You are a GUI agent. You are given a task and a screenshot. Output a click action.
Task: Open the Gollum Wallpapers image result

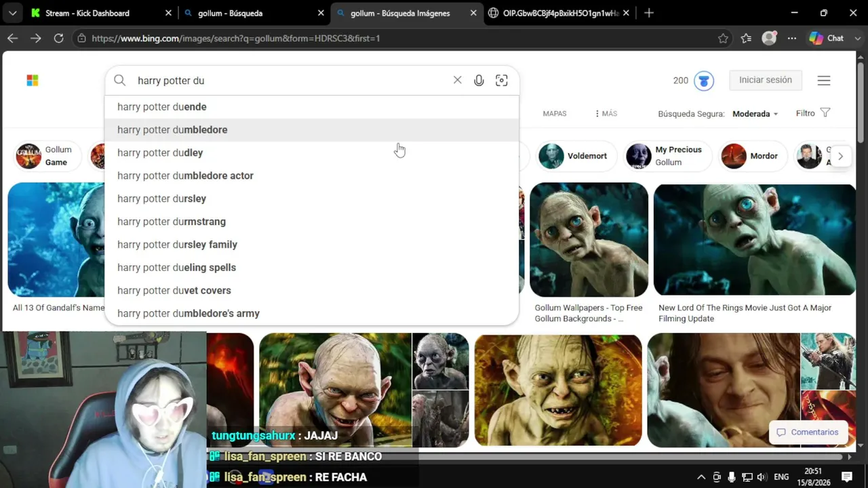589,240
